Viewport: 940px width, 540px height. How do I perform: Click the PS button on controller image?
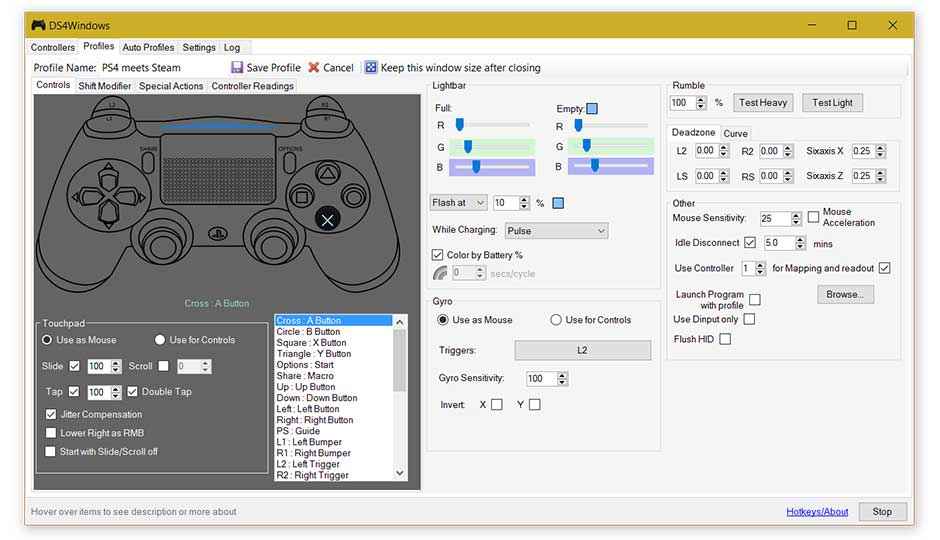(x=217, y=234)
